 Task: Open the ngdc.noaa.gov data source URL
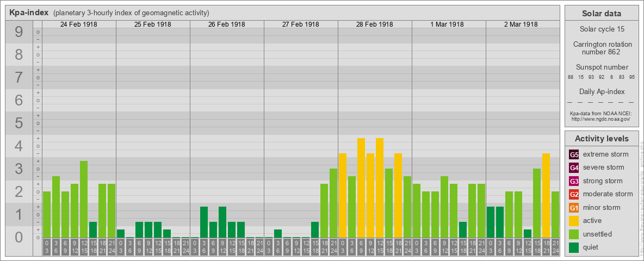pos(602,119)
